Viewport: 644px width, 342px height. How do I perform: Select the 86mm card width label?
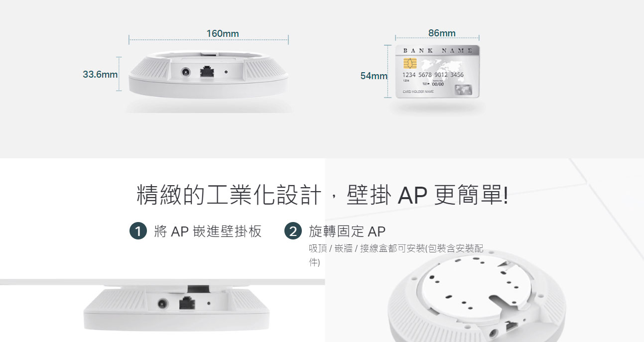(x=442, y=33)
